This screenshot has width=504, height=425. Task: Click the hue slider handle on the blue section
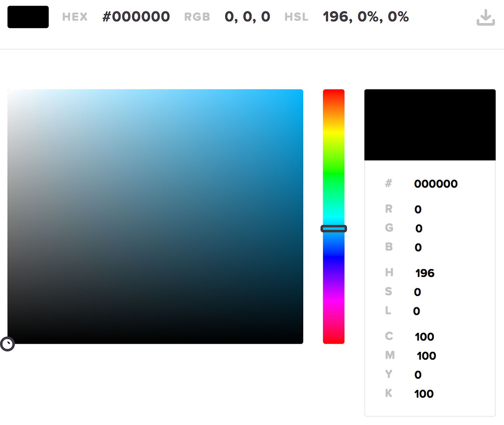(x=333, y=228)
